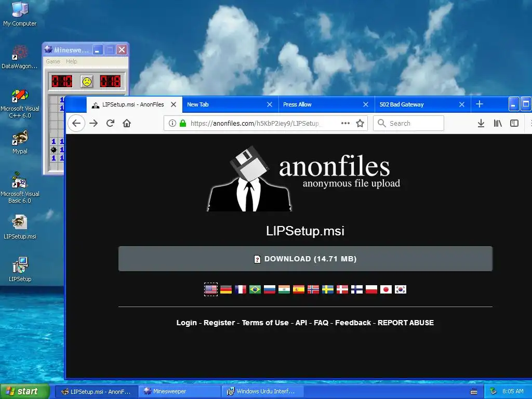Show site information via the info icon

(172, 123)
